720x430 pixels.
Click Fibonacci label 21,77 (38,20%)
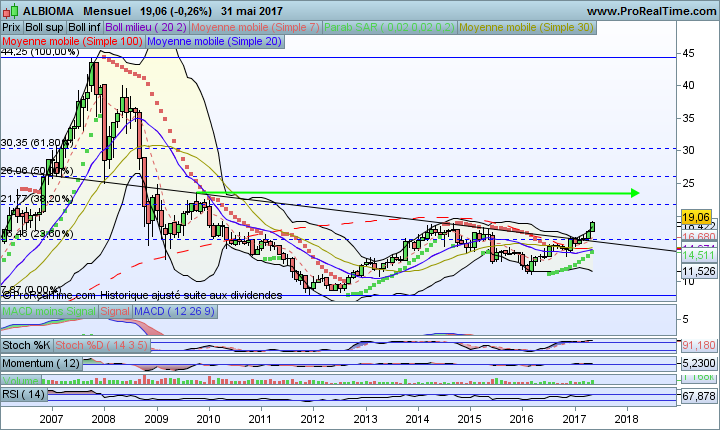(37, 199)
